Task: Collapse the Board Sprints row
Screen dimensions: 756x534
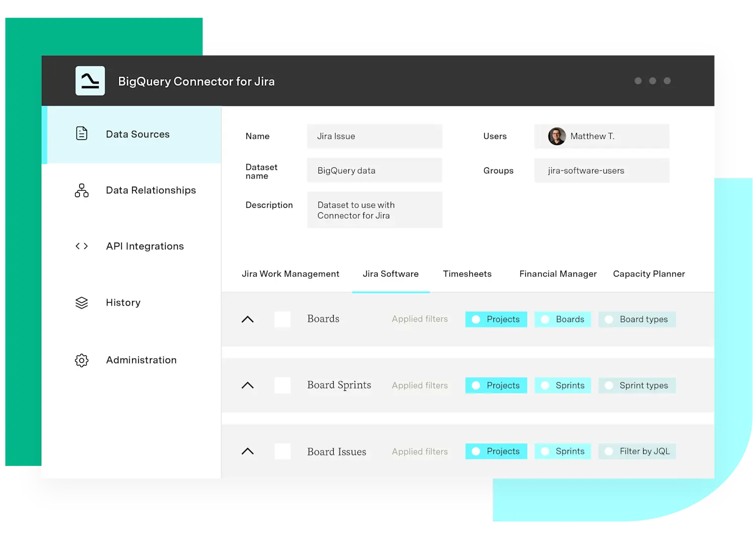Action: point(247,385)
